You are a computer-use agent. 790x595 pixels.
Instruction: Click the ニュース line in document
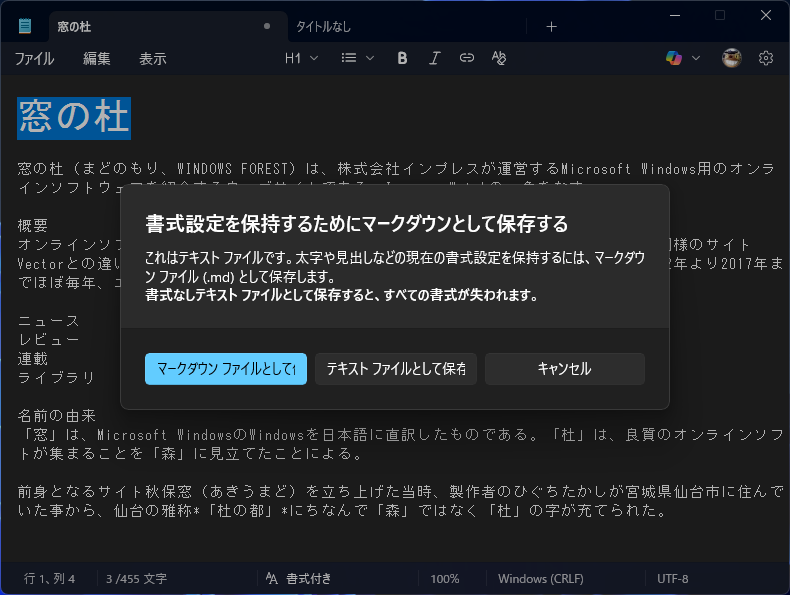tap(48, 321)
